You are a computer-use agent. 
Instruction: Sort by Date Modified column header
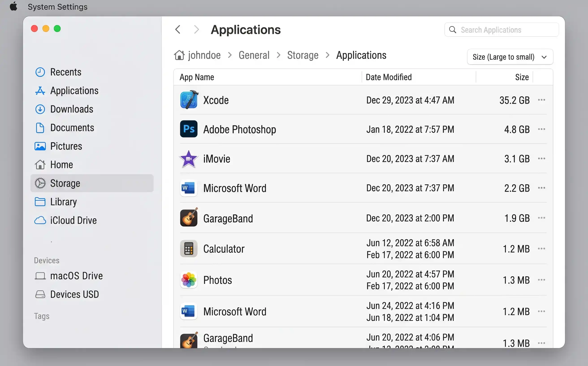389,77
